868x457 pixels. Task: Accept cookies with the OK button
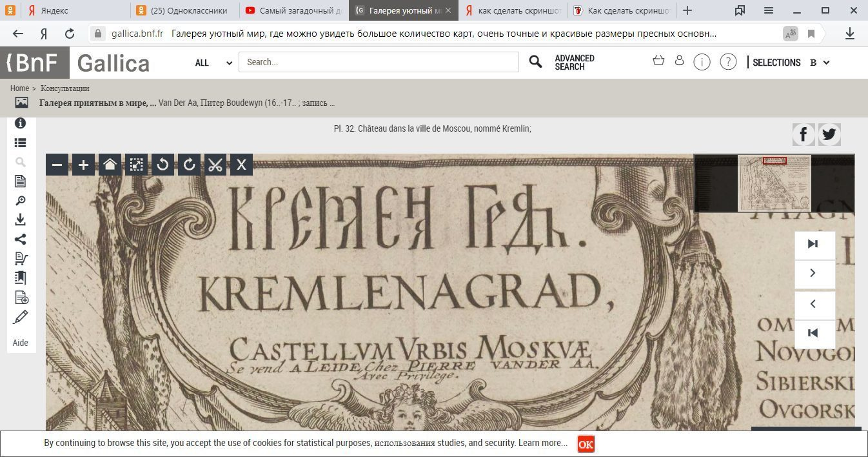click(586, 444)
